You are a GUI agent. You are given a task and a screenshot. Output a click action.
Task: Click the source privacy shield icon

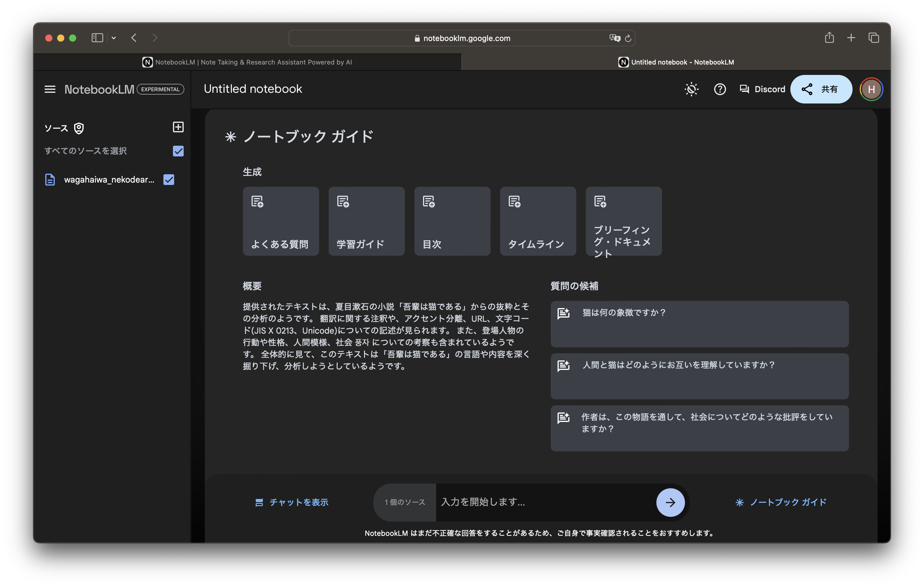pos(79,128)
